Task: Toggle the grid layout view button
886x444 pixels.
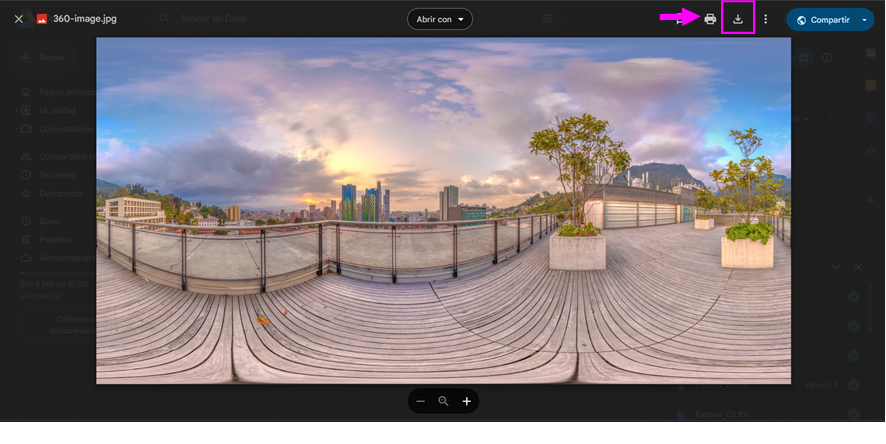Action: click(x=804, y=58)
